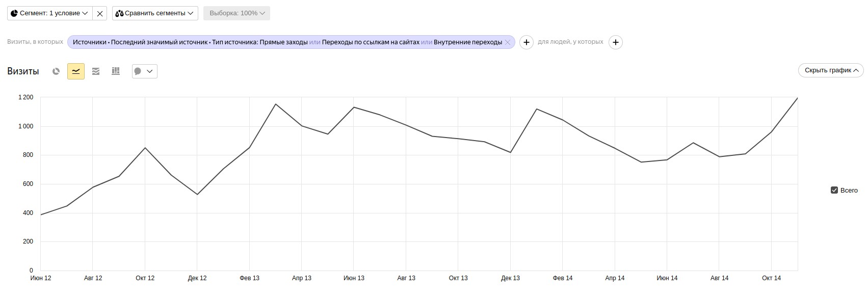Select the line chart view
Viewport: 868px width, 297px height.
[x=76, y=71]
